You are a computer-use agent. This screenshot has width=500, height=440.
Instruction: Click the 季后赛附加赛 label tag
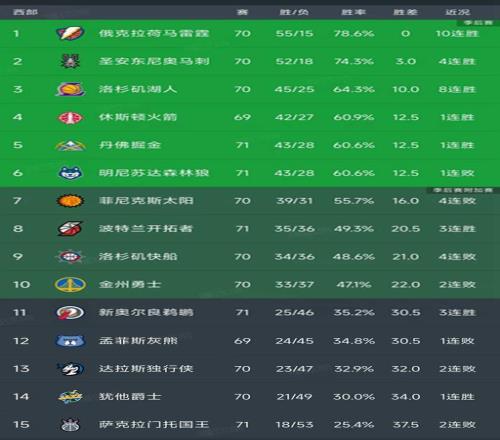[x=463, y=190]
